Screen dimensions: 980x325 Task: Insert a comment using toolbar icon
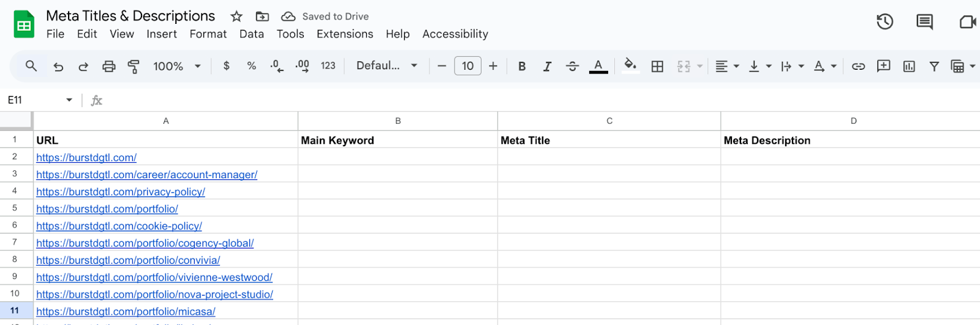(x=884, y=66)
